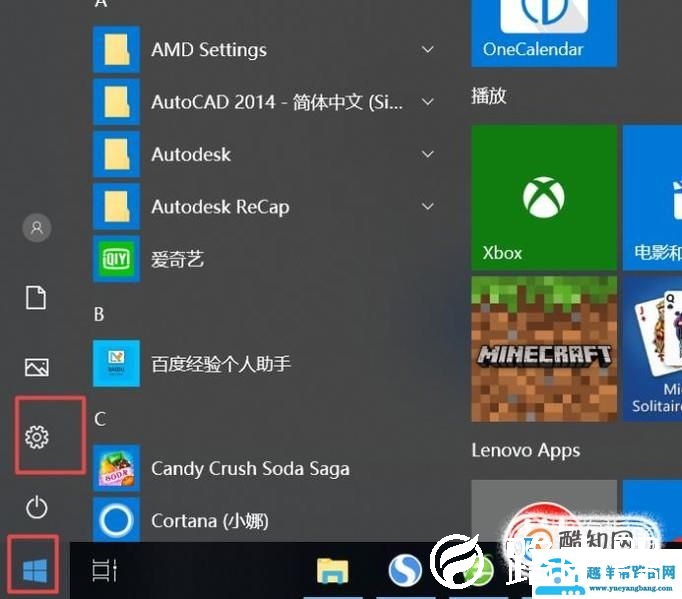682x599 pixels.
Task: Click the Autodesk folder icon
Action: point(116,154)
